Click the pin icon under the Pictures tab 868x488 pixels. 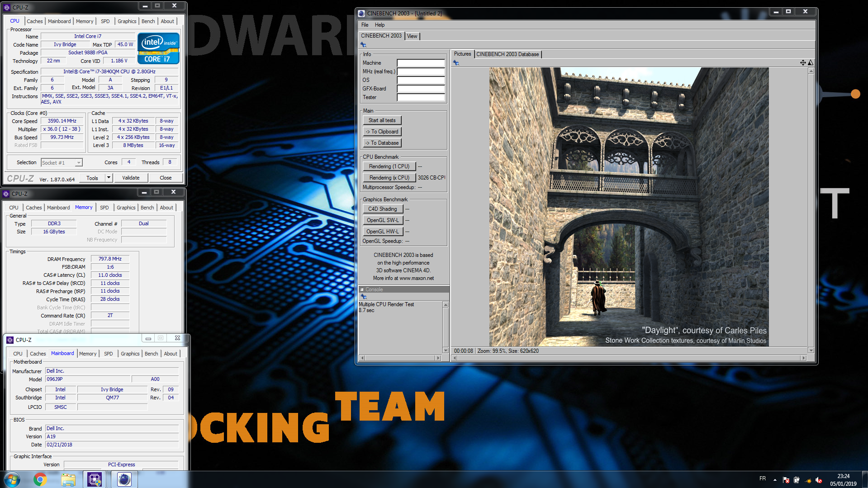(456, 63)
